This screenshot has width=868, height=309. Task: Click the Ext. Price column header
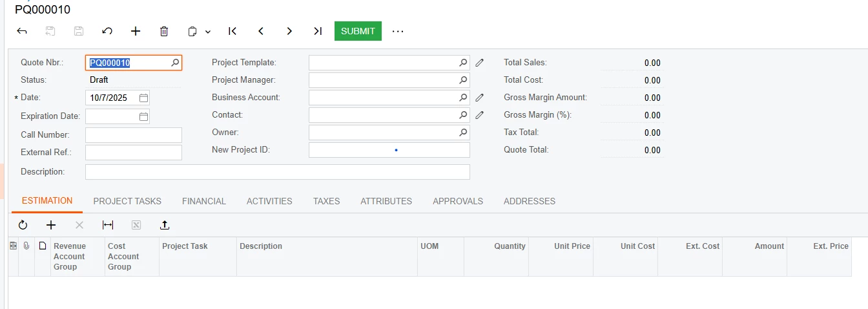819,257
